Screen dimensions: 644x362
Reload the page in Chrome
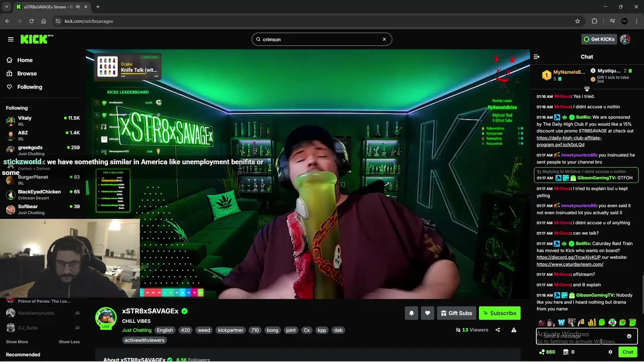click(x=31, y=21)
